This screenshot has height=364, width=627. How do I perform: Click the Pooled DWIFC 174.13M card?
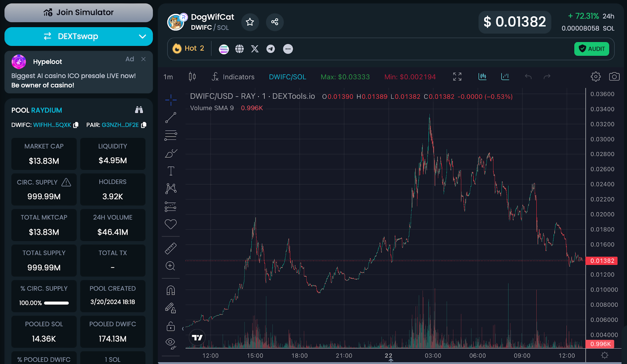(x=113, y=332)
